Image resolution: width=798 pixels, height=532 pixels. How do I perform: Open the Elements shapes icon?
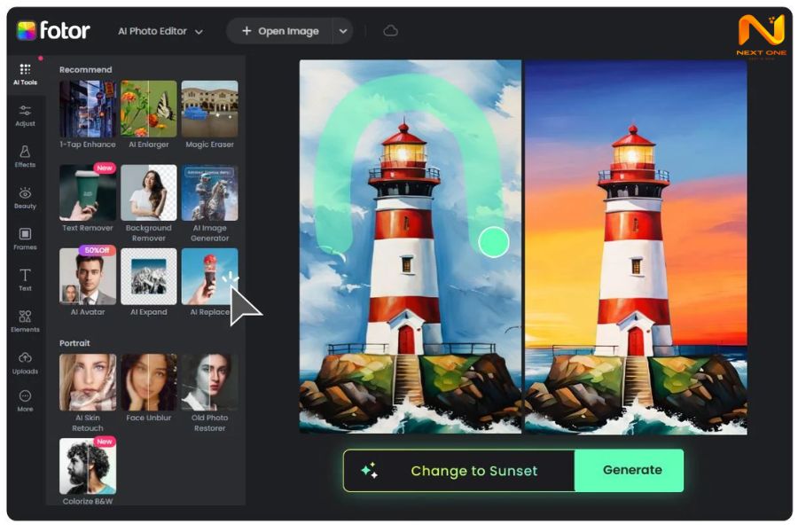tap(25, 319)
